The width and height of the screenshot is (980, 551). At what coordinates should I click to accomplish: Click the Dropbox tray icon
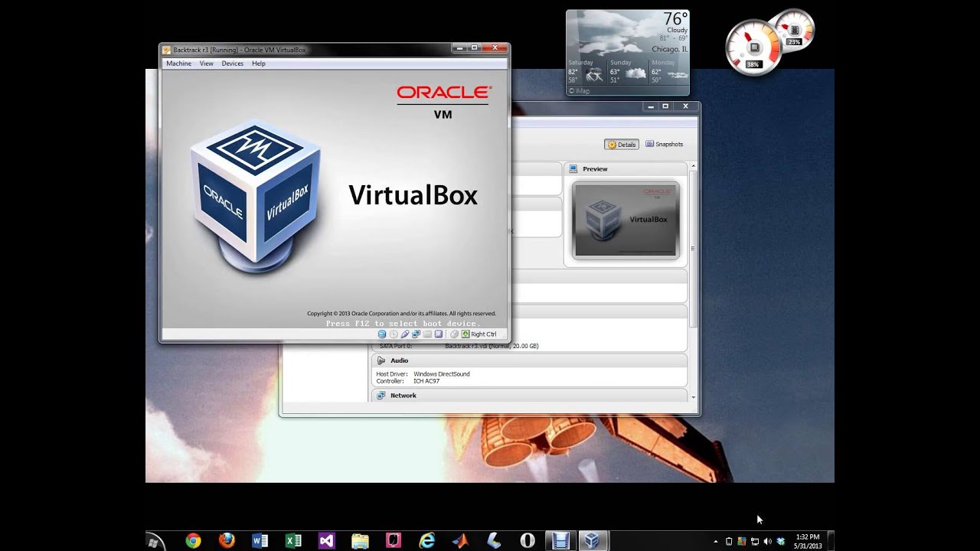point(781,542)
